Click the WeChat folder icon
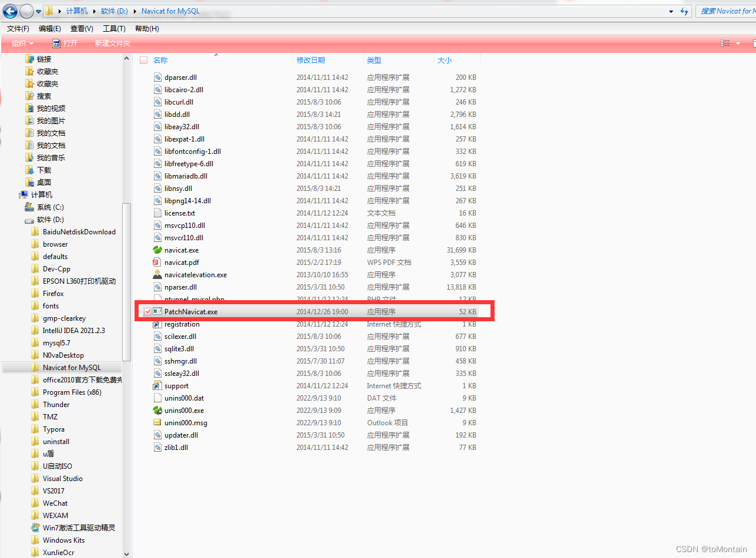 (35, 503)
